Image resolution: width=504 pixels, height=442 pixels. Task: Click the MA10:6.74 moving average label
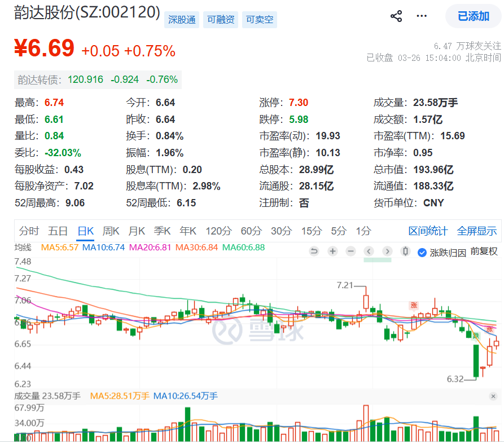[x=103, y=247]
